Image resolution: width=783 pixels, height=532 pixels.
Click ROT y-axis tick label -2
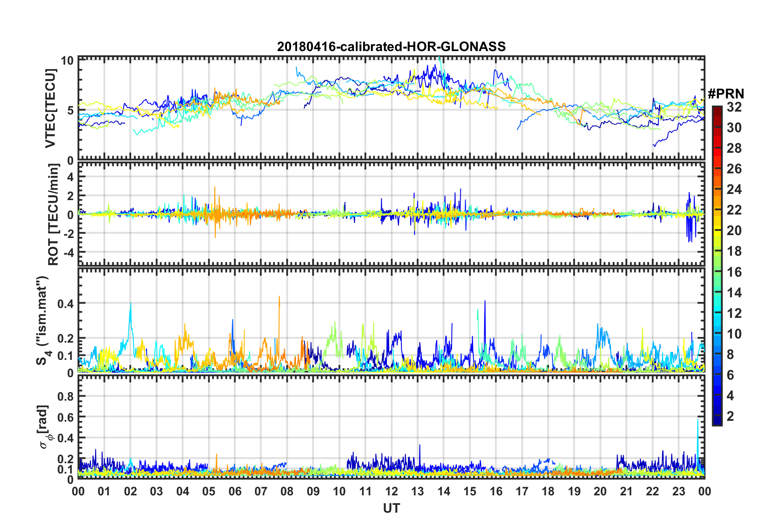point(68,233)
